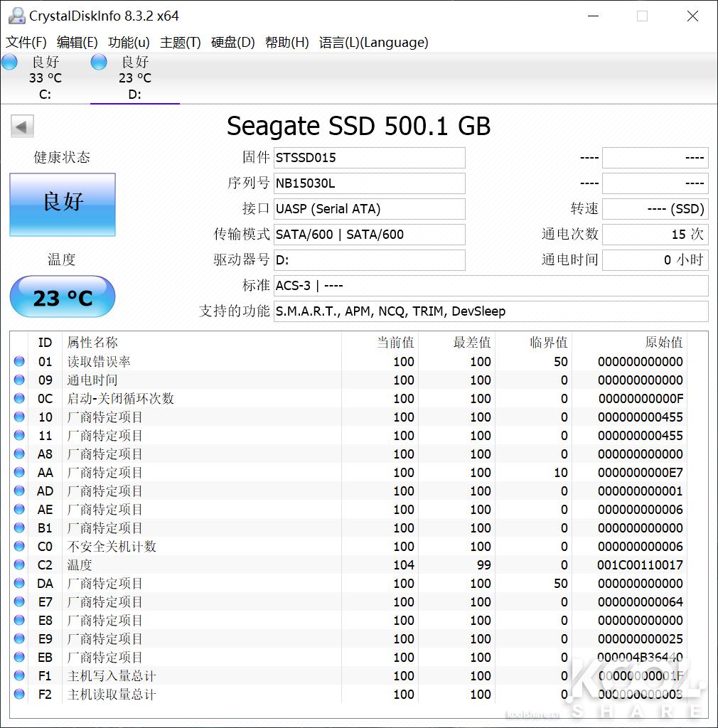Click the 固件 firmware field STSSD015
Screen dimensions: 718x728
[x=369, y=158]
